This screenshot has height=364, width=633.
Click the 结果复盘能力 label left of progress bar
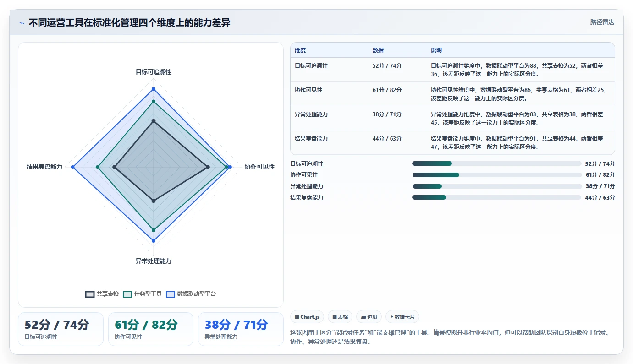[307, 198]
